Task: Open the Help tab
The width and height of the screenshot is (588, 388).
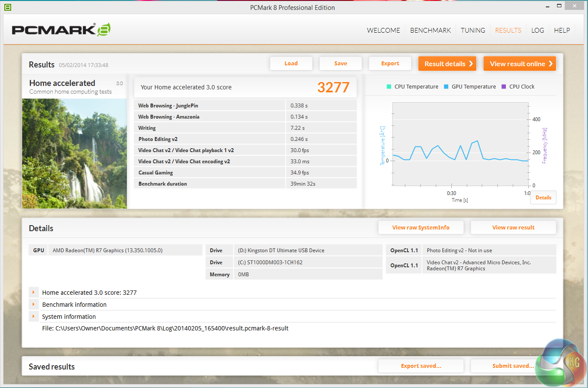Action: click(x=562, y=31)
